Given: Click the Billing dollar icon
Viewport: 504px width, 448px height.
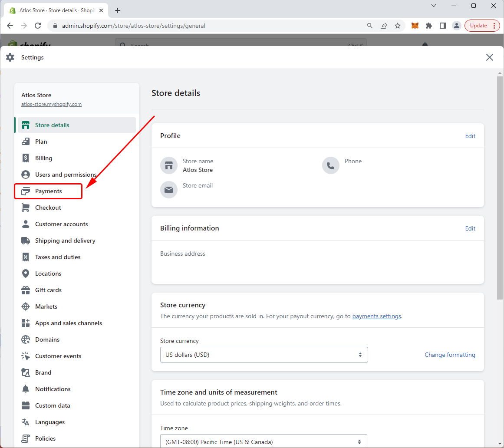Looking at the screenshot, I should (26, 158).
